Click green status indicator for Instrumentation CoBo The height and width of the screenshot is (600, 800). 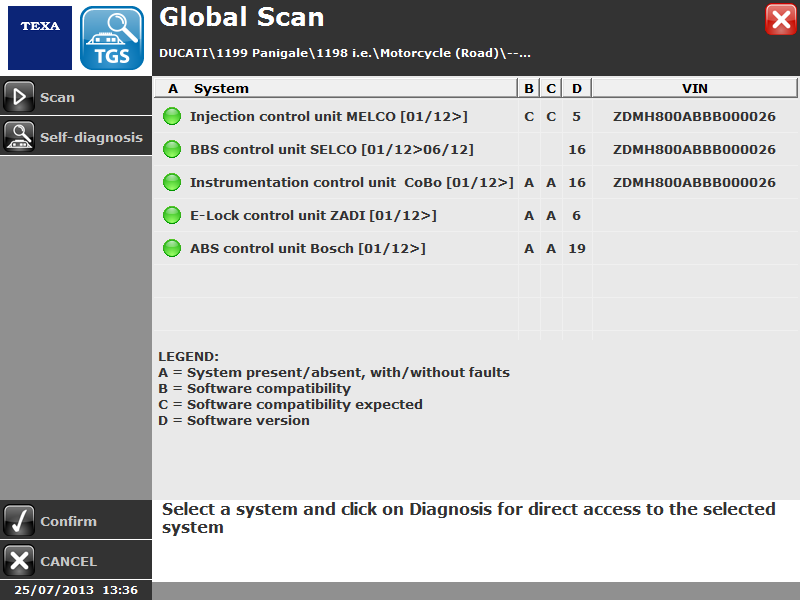pyautogui.click(x=172, y=182)
